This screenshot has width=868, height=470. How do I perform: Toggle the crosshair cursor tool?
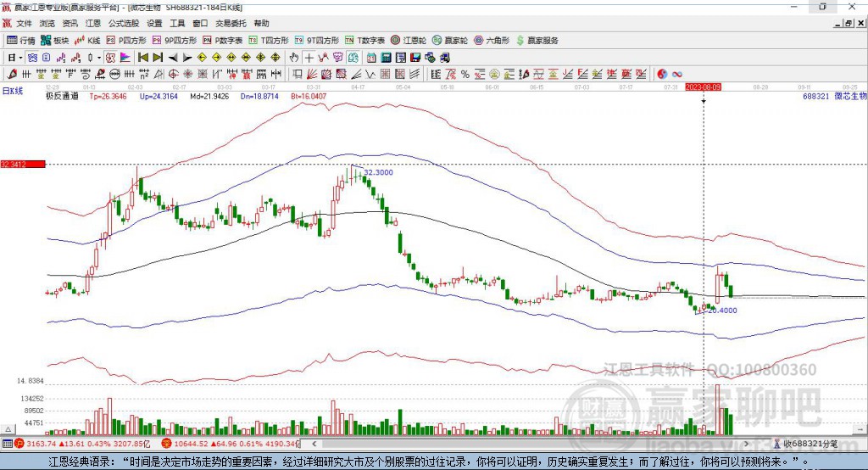coord(309,58)
